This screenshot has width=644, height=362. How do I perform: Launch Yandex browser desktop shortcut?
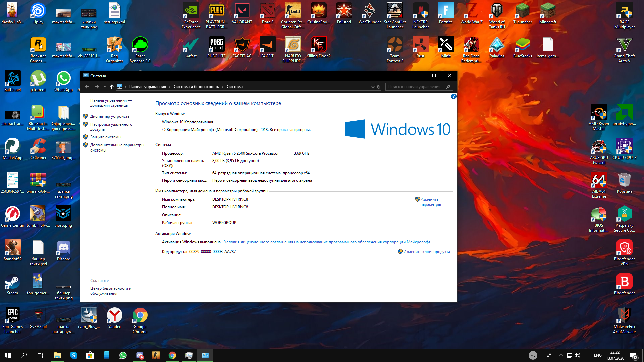(114, 318)
